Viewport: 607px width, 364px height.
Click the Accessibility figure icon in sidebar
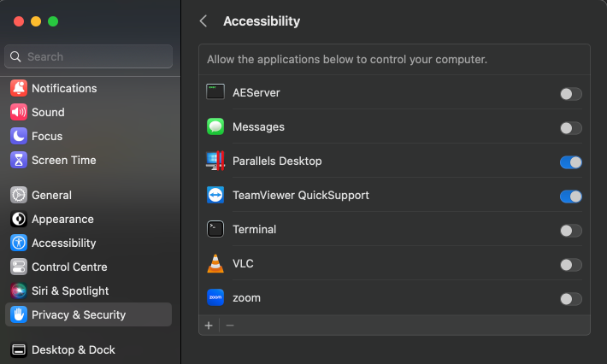[x=19, y=243]
